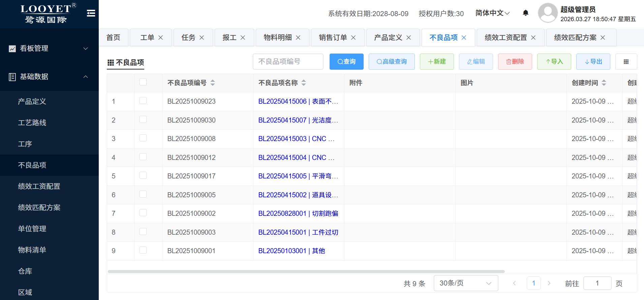Close the 工单 tab with X
644x300 pixels.
(x=161, y=38)
